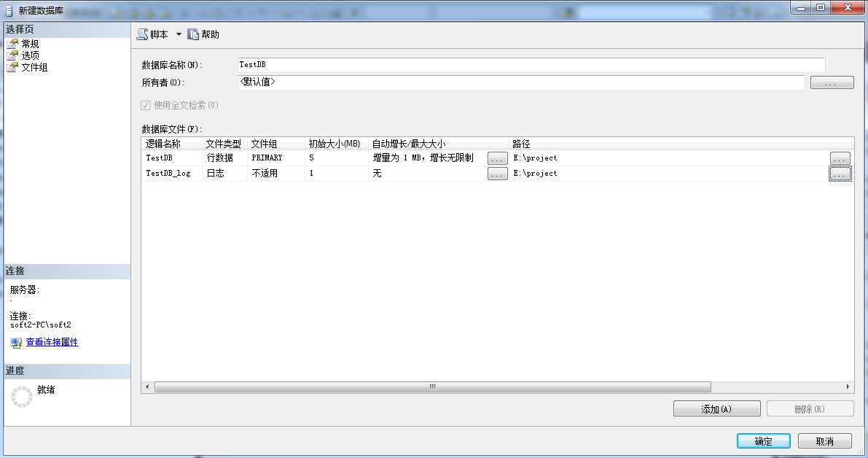Browse path button for TestDB_log row

[840, 174]
